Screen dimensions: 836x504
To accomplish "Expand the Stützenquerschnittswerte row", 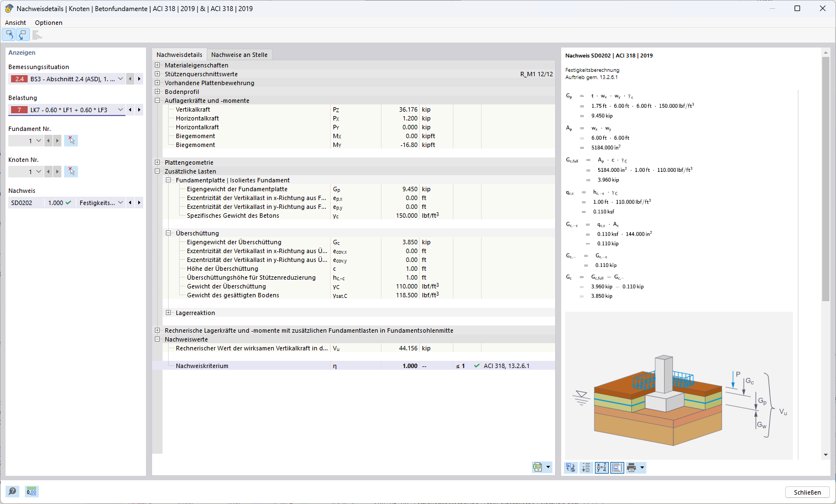I will (157, 74).
